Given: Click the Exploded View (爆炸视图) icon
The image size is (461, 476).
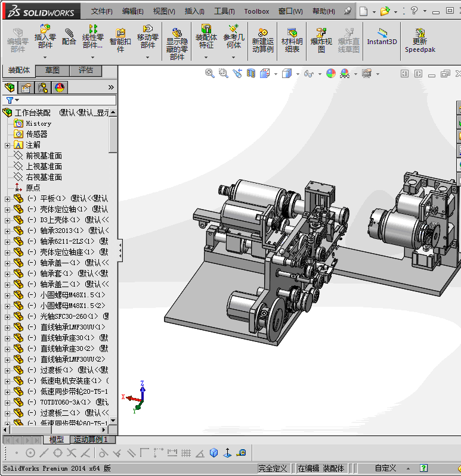Looking at the screenshot, I should [x=321, y=39].
